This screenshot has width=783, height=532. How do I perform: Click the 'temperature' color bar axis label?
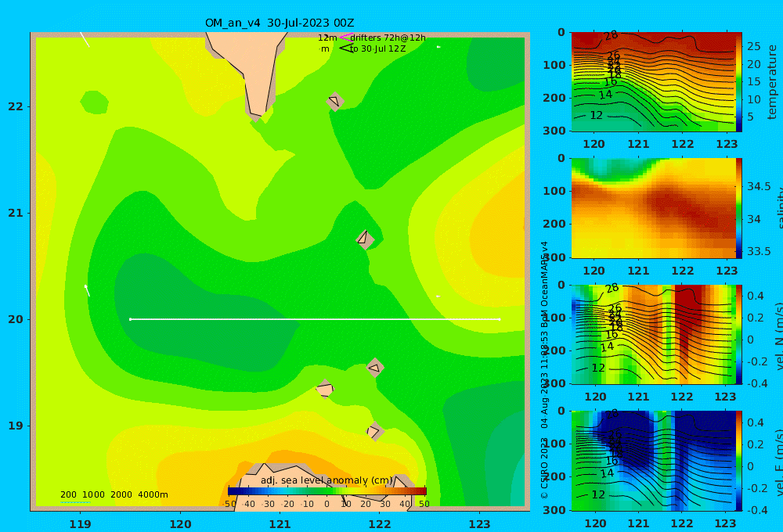point(772,82)
